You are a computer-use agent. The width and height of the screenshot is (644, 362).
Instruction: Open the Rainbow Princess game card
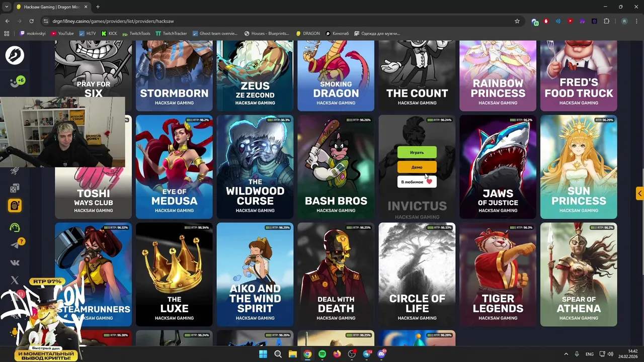coord(498,75)
